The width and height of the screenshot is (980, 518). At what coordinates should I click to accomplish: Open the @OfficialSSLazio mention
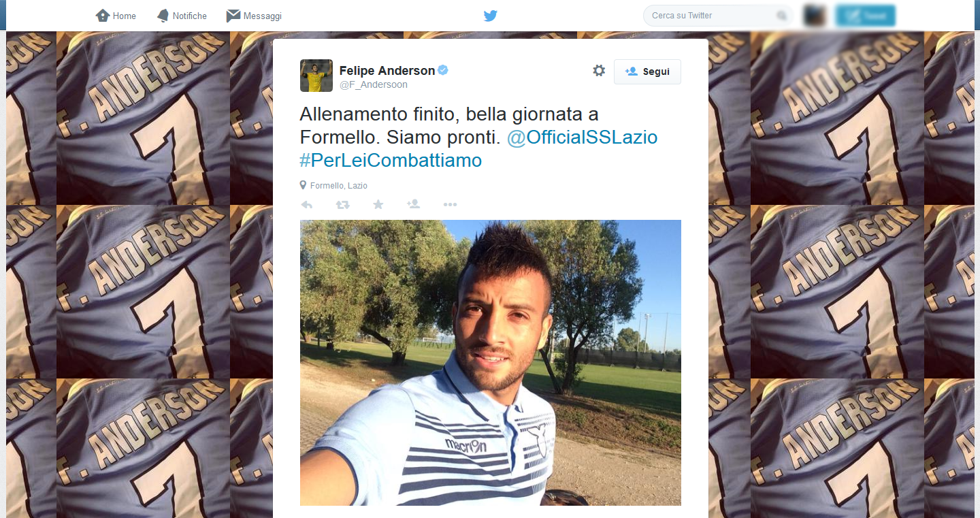pyautogui.click(x=583, y=137)
